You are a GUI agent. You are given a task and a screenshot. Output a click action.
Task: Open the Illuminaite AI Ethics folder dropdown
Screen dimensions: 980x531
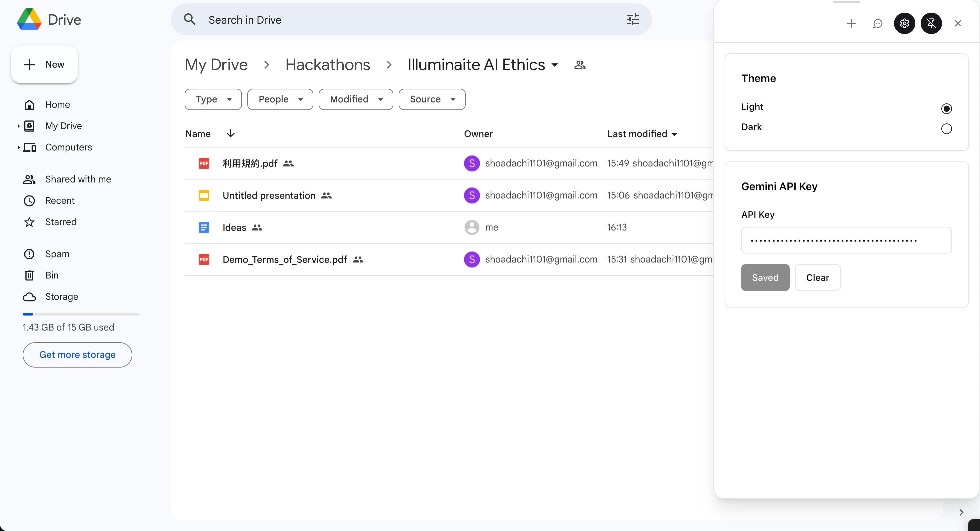point(555,65)
